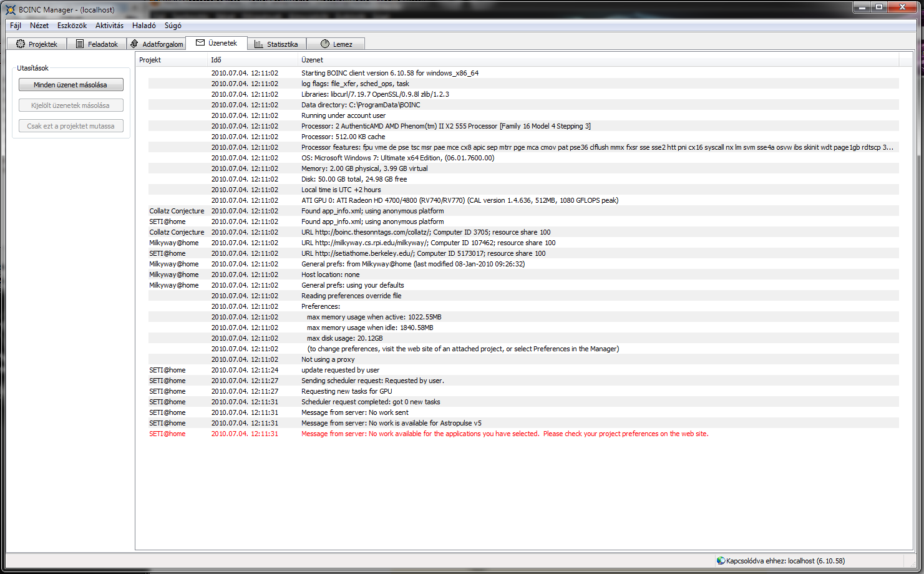Select 'Host location: none' row

point(523,275)
